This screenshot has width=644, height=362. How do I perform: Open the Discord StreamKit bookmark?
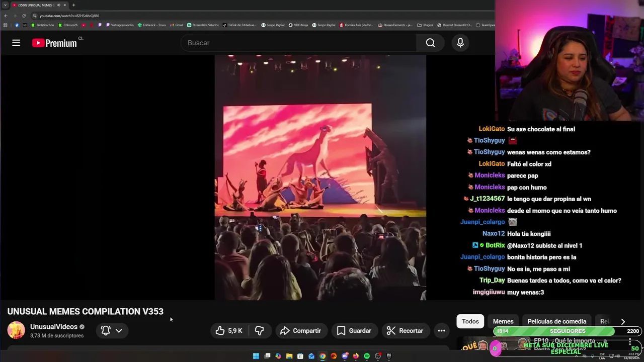click(455, 25)
